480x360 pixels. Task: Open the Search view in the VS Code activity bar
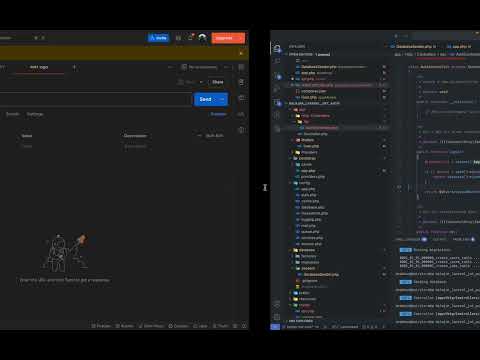pos(277,61)
